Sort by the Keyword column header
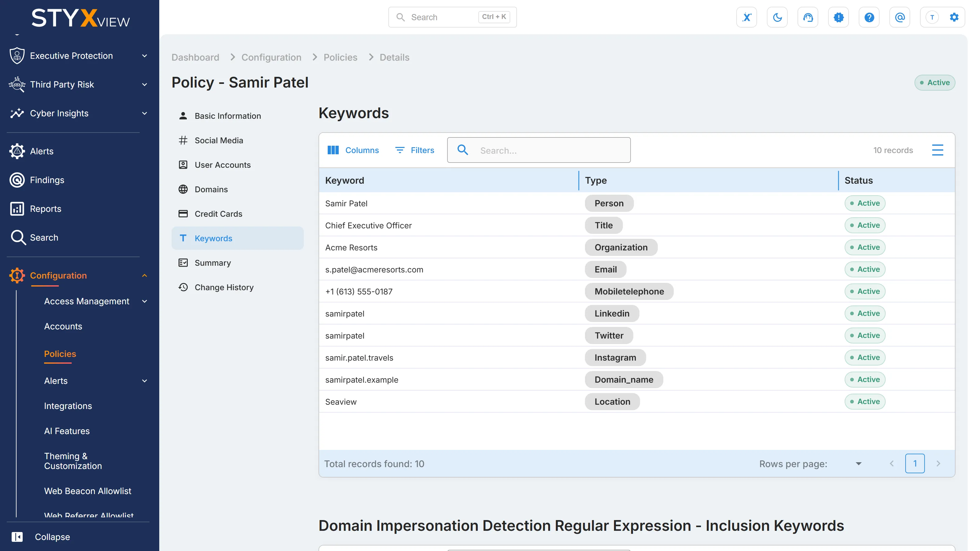 pos(449,180)
